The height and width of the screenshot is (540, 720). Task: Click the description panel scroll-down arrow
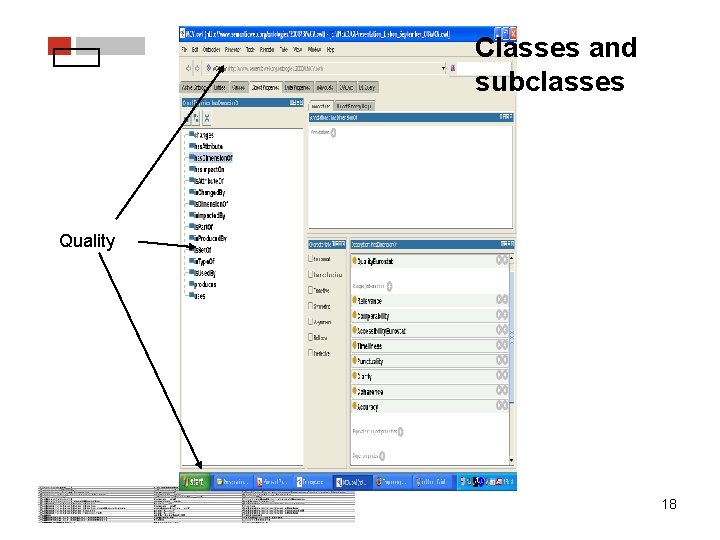(x=512, y=460)
